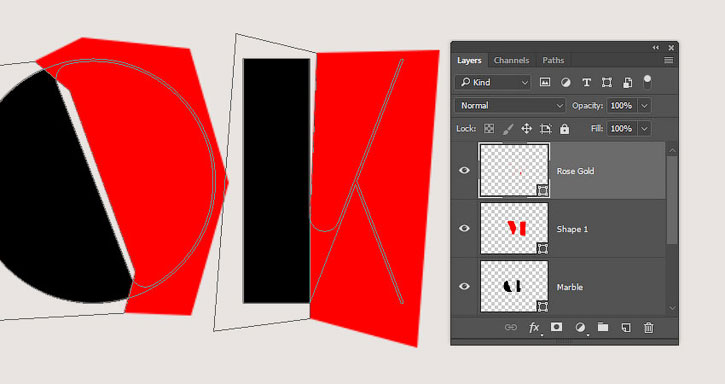This screenshot has width=725, height=384.
Task: Switch to the Paths tab
Action: pos(553,61)
